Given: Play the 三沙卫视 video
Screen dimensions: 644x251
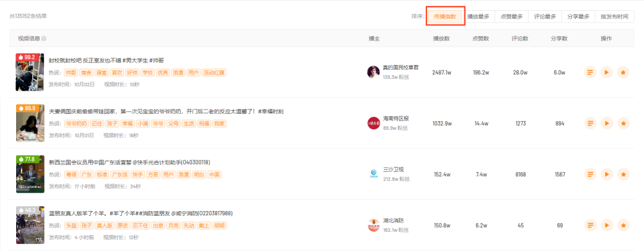Looking at the screenshot, I should [x=606, y=175].
